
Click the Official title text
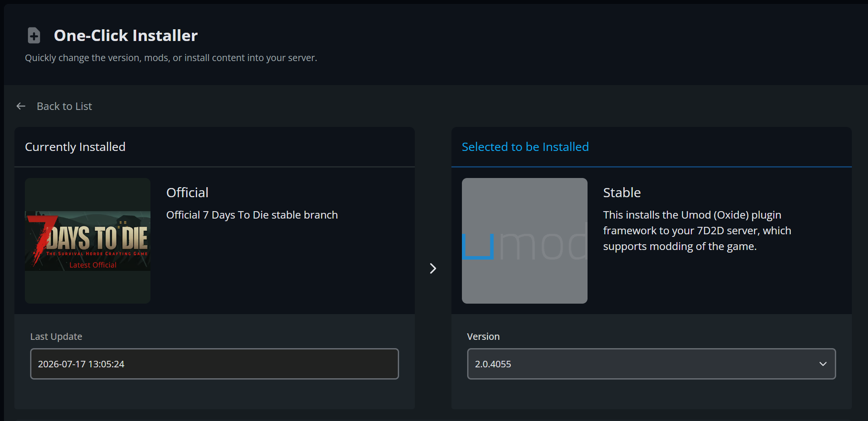(187, 192)
